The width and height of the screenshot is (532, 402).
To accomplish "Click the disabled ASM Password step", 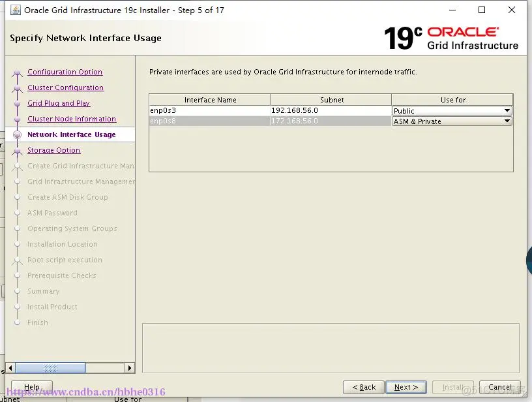I will 52,213.
